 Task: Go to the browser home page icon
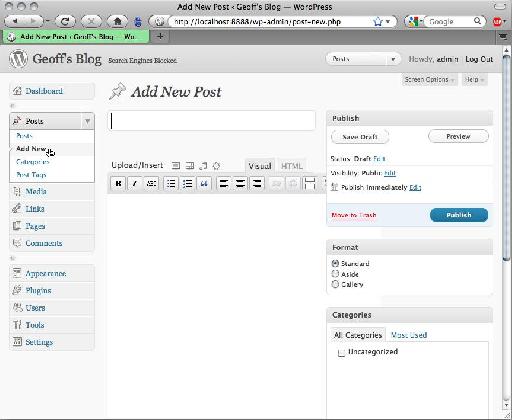click(x=117, y=21)
